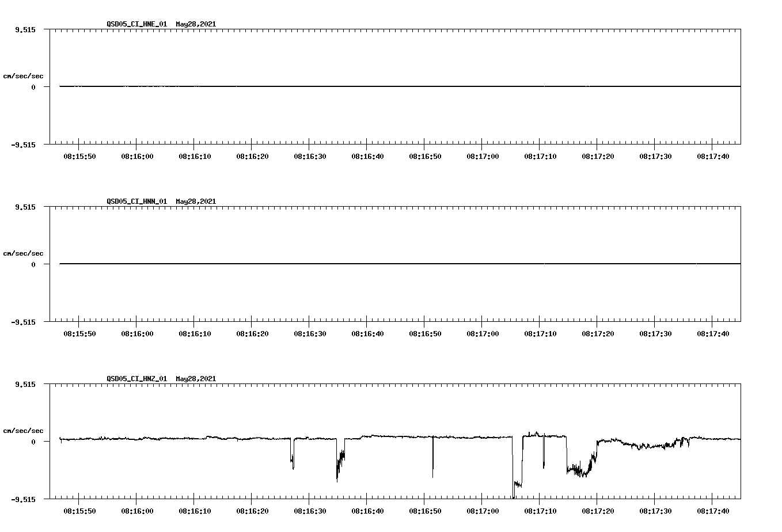Click the 08:15:50 time tick label on top axis
This screenshot has width=782, height=532.
(x=79, y=156)
